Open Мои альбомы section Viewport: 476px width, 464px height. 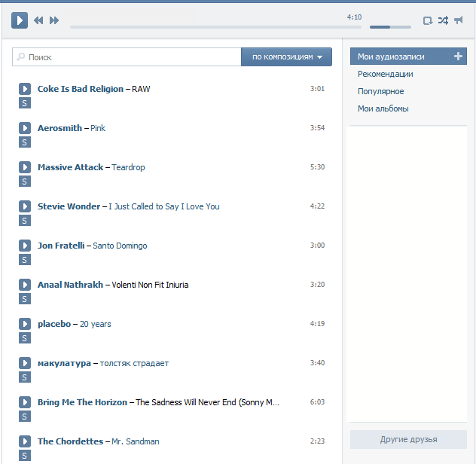click(383, 108)
